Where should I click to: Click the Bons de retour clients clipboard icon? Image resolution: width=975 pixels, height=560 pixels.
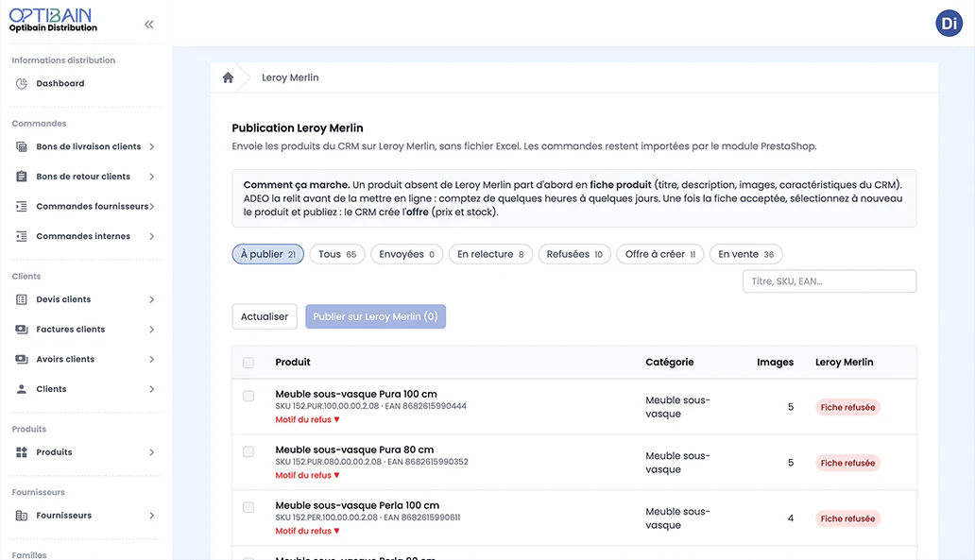(x=22, y=177)
